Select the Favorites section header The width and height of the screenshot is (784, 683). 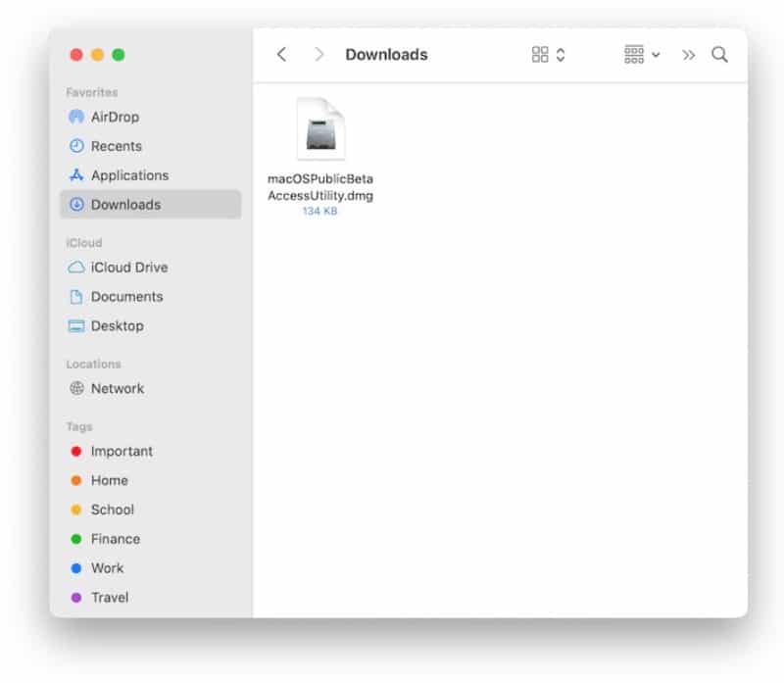click(91, 92)
